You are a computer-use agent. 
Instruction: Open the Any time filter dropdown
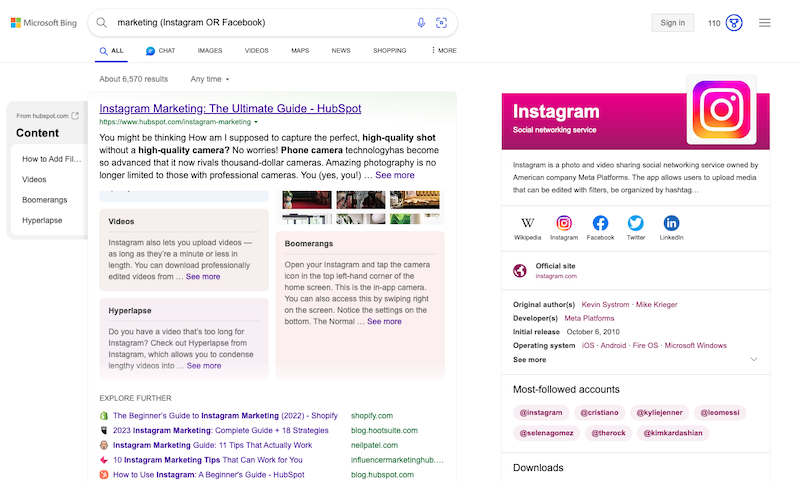[210, 79]
